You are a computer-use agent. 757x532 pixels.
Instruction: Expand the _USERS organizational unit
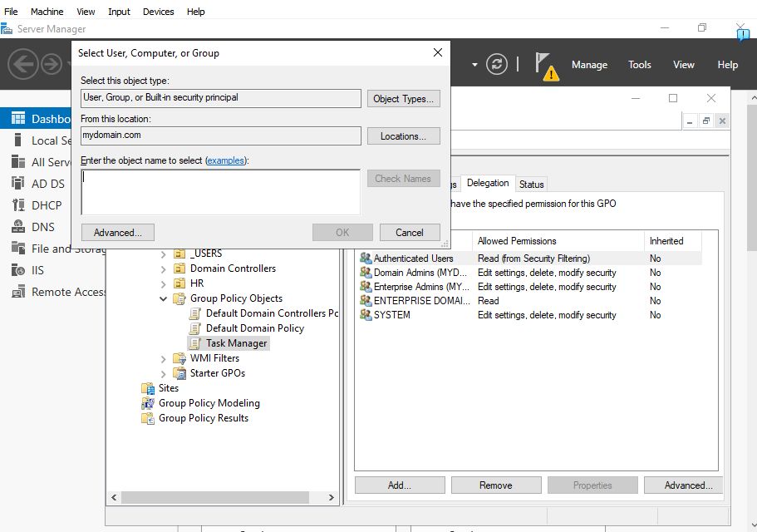click(x=163, y=254)
